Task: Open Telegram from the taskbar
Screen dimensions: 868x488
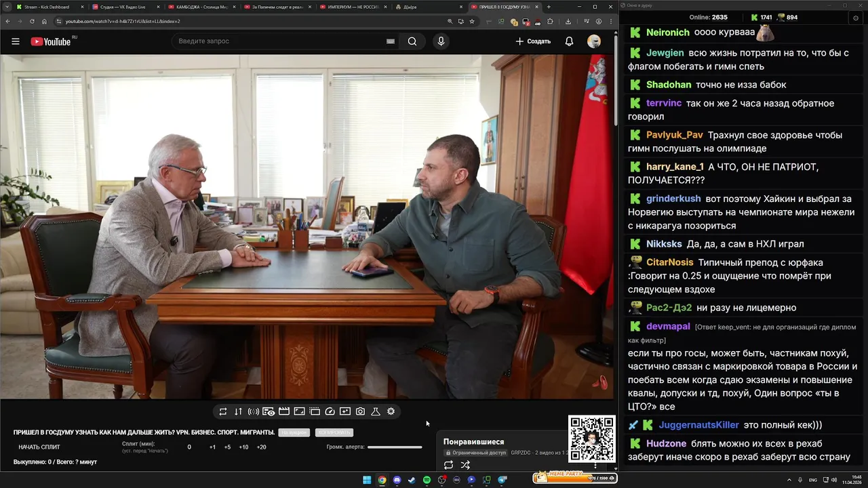Action: coord(502,480)
